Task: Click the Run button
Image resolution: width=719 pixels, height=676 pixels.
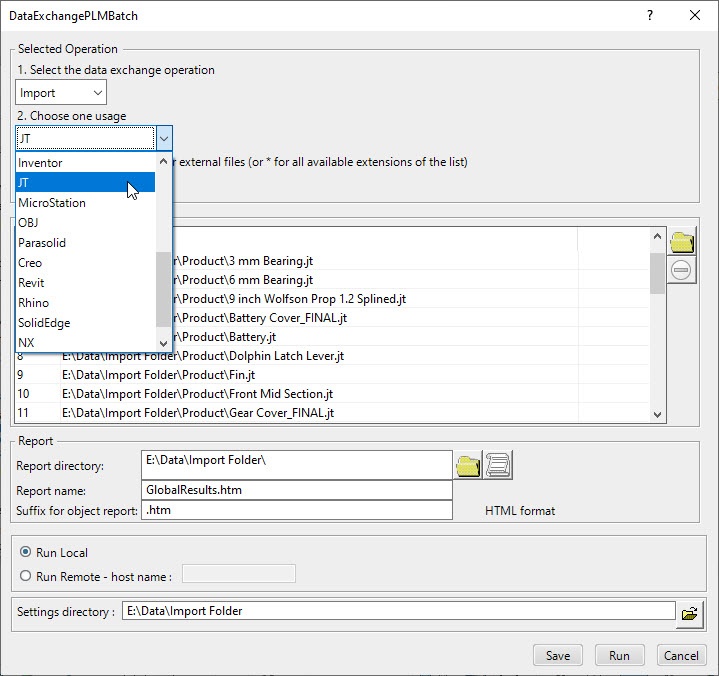Action: [619, 655]
